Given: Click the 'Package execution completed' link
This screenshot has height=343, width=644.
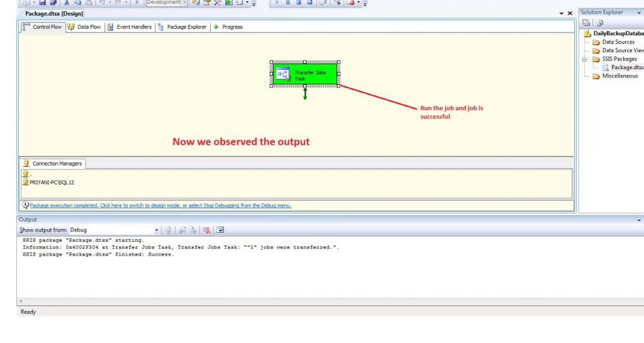Looking at the screenshot, I should (160, 205).
